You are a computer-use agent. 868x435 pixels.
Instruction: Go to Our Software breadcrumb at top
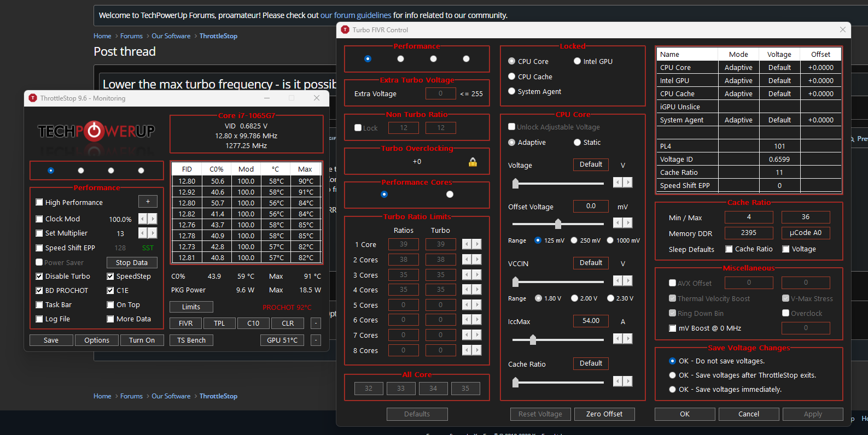coord(171,36)
